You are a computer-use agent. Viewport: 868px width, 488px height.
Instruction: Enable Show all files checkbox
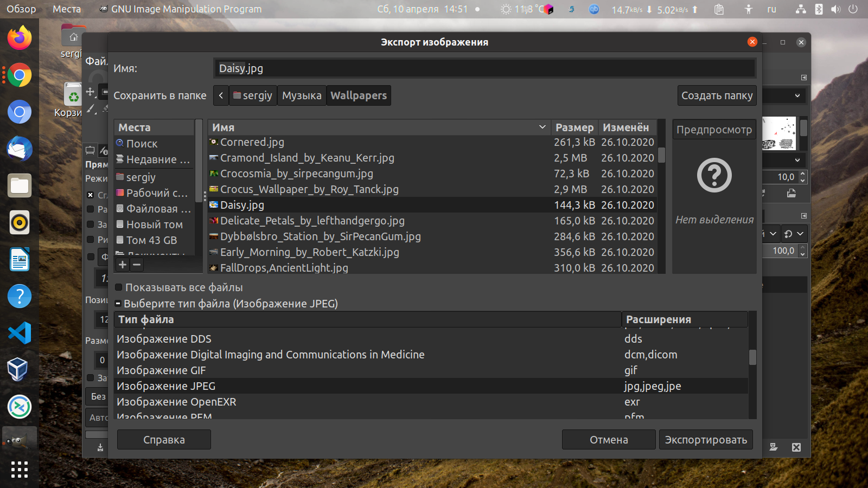tap(119, 287)
